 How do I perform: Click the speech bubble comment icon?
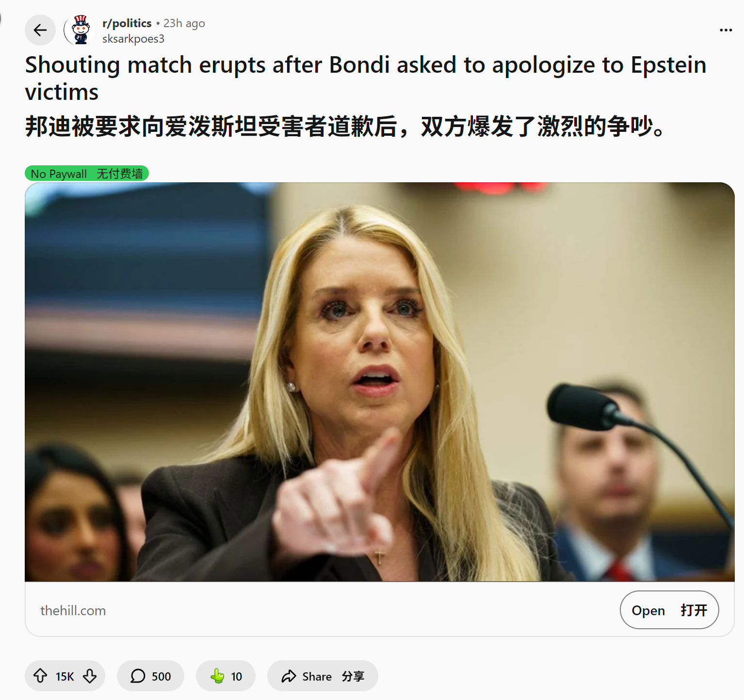coord(138,676)
